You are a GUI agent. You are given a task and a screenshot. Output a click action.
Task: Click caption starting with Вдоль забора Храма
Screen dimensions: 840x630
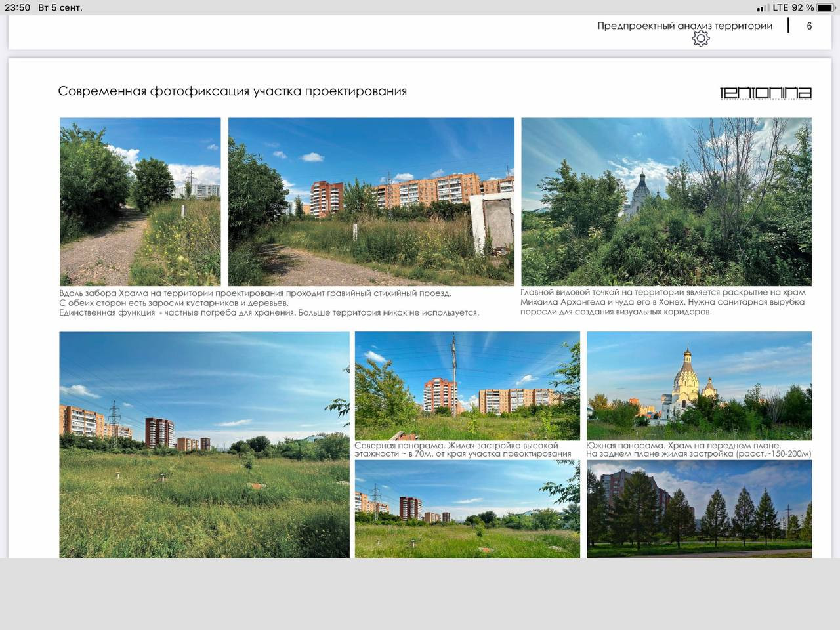pyautogui.click(x=269, y=303)
